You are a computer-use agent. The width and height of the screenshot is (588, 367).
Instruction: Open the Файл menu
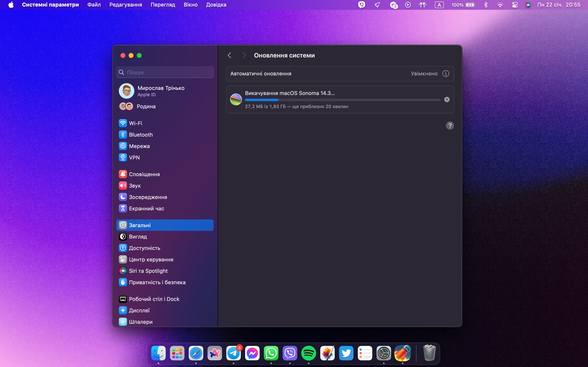coord(94,5)
